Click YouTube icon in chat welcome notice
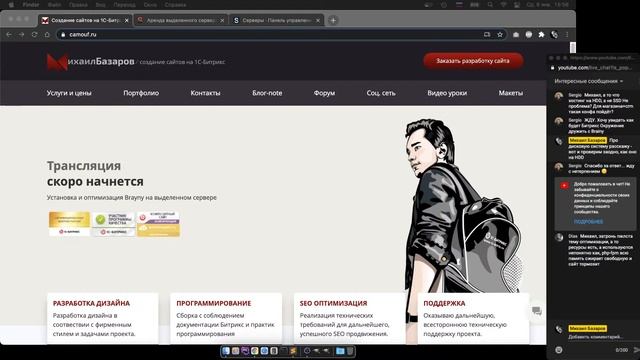The width and height of the screenshot is (640, 360). pos(564,186)
